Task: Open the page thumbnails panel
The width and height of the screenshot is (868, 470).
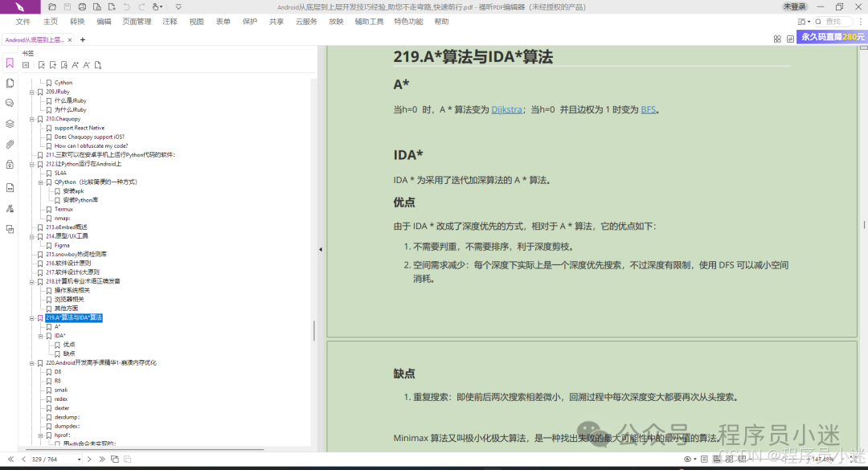Action: point(9,82)
